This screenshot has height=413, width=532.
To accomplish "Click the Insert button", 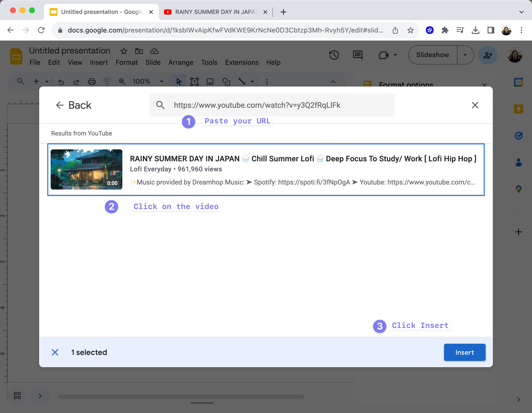I will (x=464, y=352).
